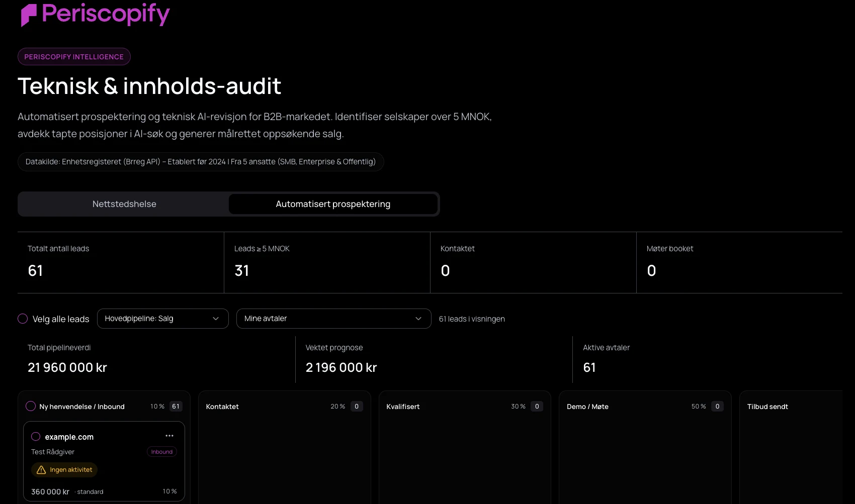Click the Inbound tag on example.com card
This screenshot has width=855, height=504.
pyautogui.click(x=162, y=452)
